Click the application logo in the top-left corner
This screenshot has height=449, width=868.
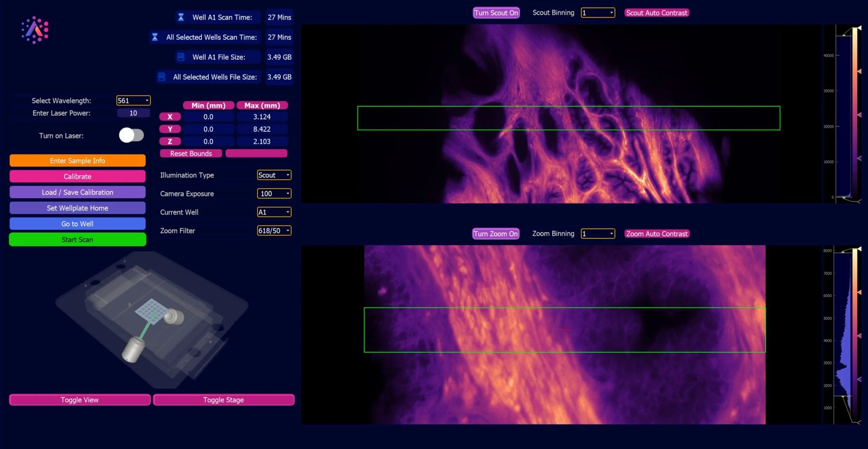[x=35, y=30]
